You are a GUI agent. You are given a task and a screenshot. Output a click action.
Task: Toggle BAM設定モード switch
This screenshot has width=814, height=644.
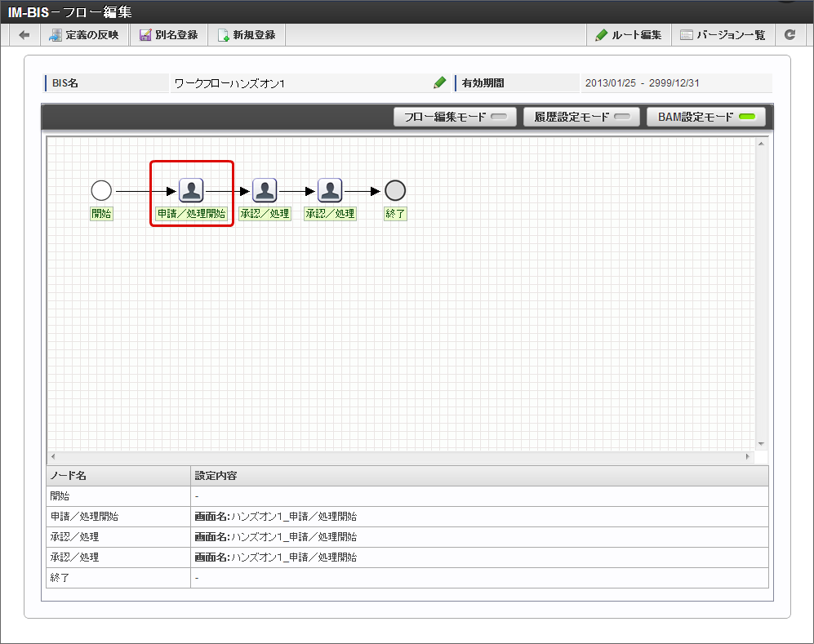706,117
